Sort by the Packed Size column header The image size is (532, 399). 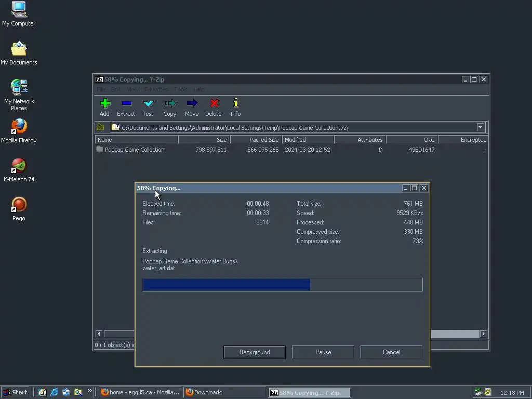pyautogui.click(x=256, y=140)
